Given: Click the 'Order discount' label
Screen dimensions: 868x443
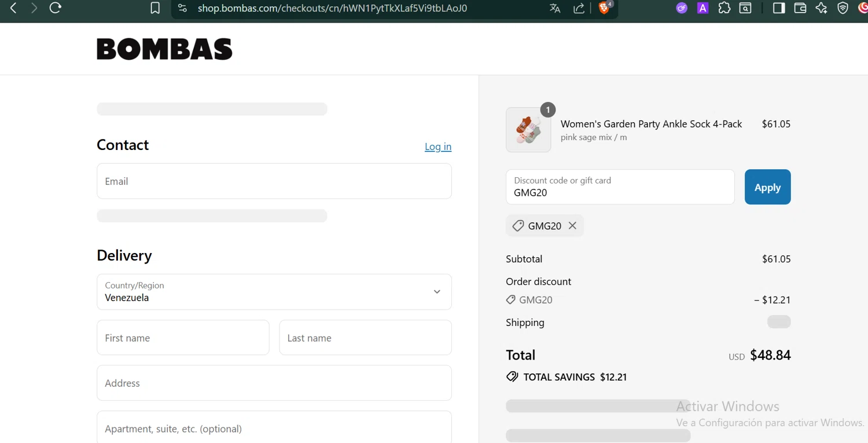Looking at the screenshot, I should pyautogui.click(x=538, y=281).
